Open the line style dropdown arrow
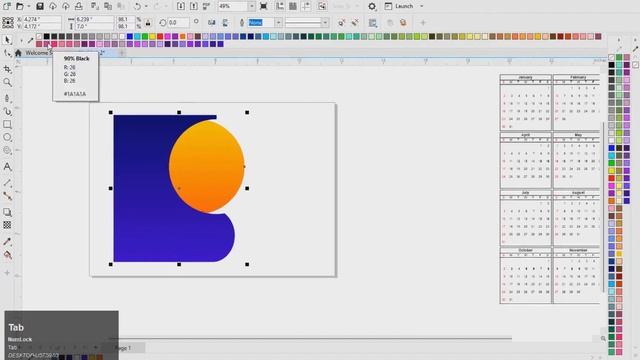This screenshot has width=640, height=360. tap(325, 22)
